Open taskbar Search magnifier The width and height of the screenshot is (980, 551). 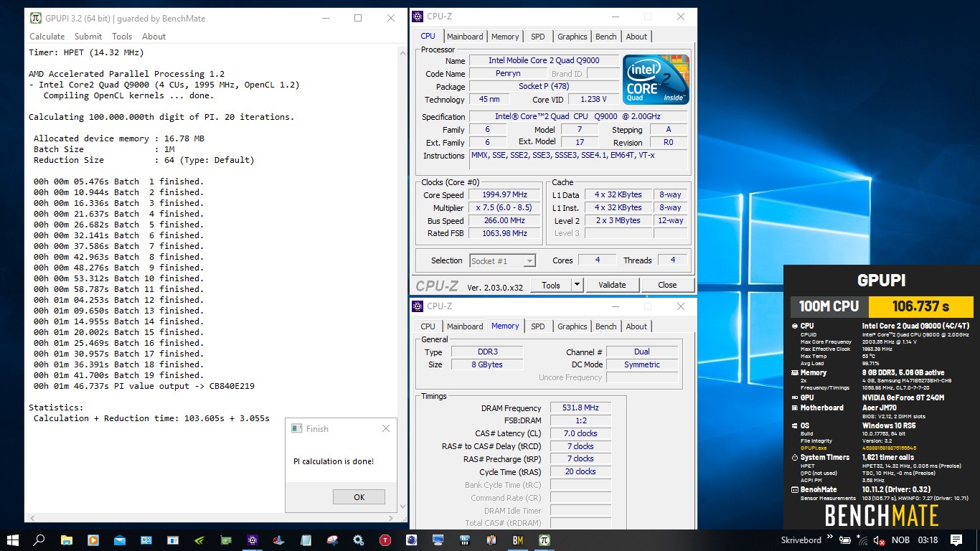click(x=39, y=540)
